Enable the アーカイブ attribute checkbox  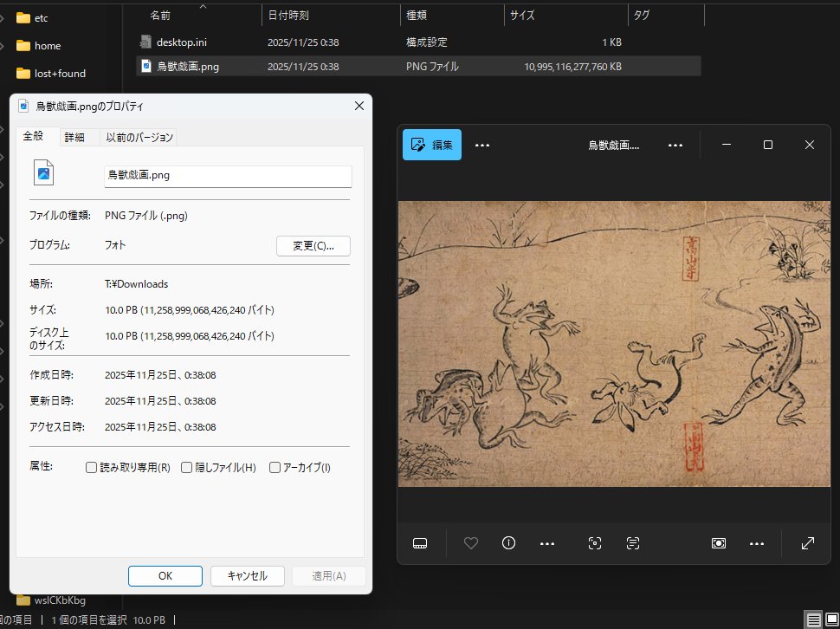(x=275, y=467)
